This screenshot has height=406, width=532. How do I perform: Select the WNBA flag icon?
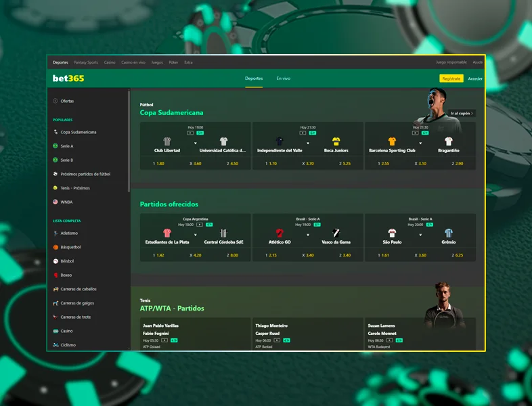point(56,202)
